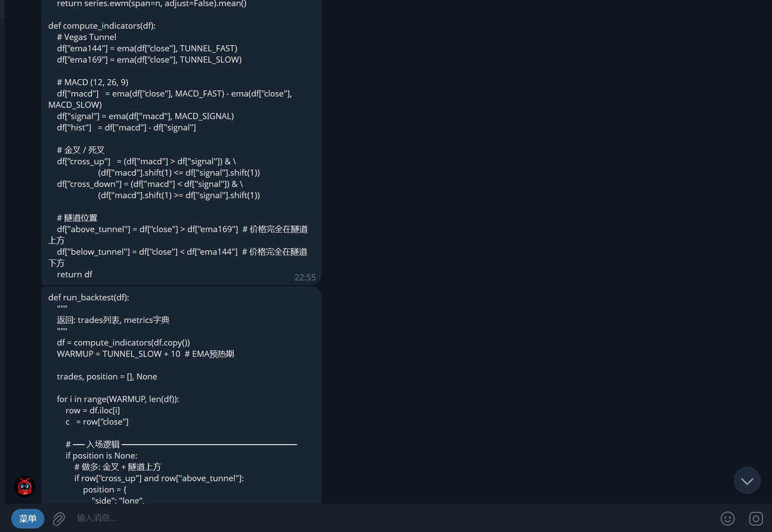The height and width of the screenshot is (532, 772).
Task: Click the 'return series.ewm(span=n...' line
Action: click(152, 4)
